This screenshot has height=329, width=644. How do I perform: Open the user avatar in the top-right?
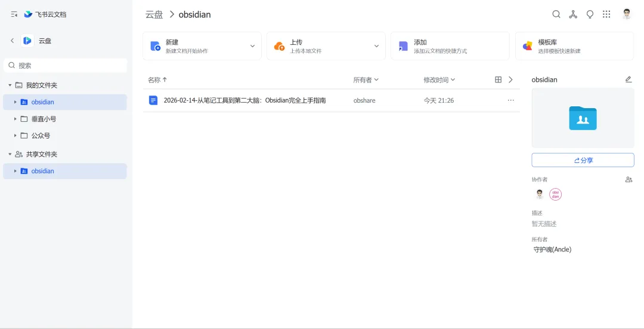point(626,14)
